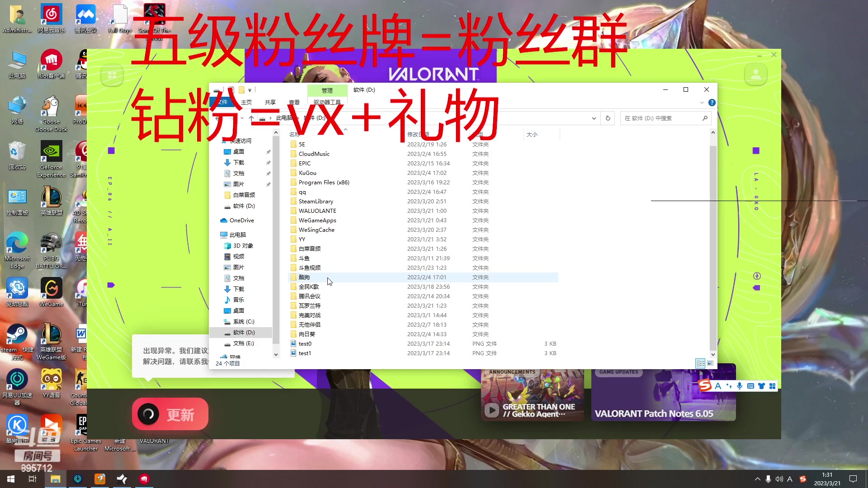Mute audio via the tray speaker icon
The width and height of the screenshot is (868, 488).
(x=778, y=479)
